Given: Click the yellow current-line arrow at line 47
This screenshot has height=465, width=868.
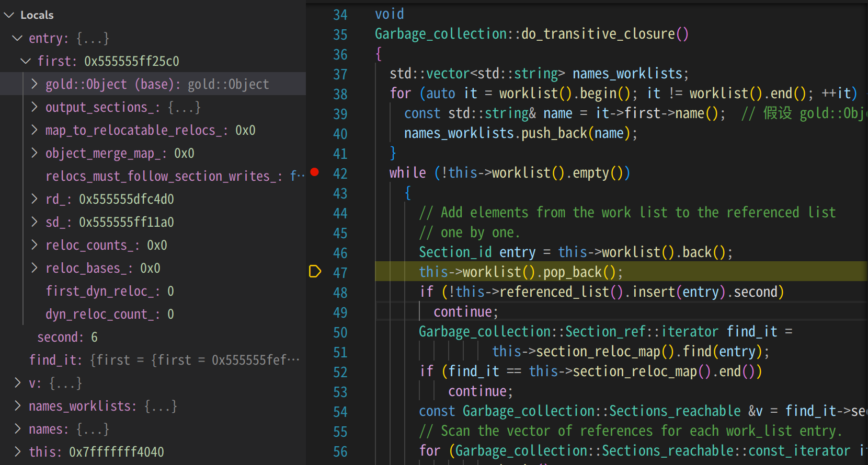Looking at the screenshot, I should click(x=315, y=271).
